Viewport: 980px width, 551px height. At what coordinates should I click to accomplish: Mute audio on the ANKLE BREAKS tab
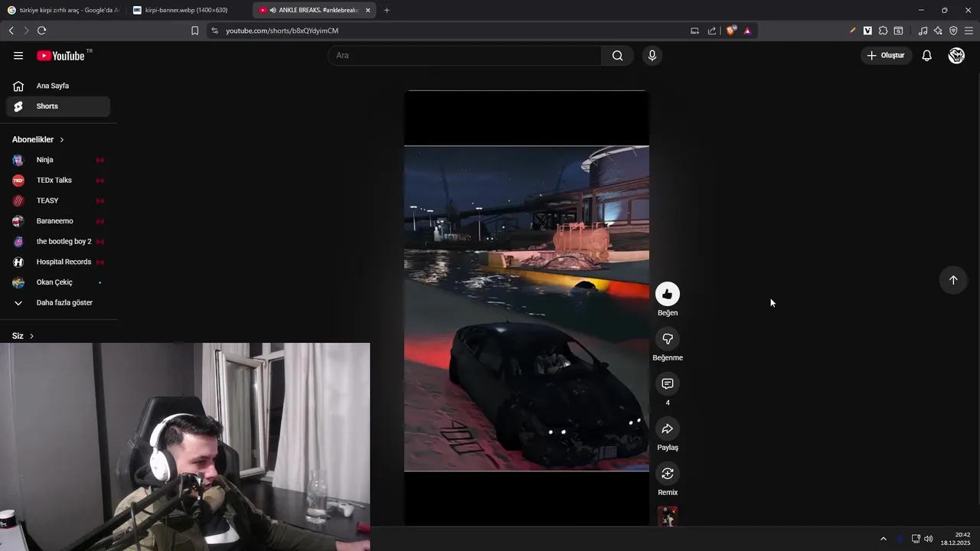273,10
